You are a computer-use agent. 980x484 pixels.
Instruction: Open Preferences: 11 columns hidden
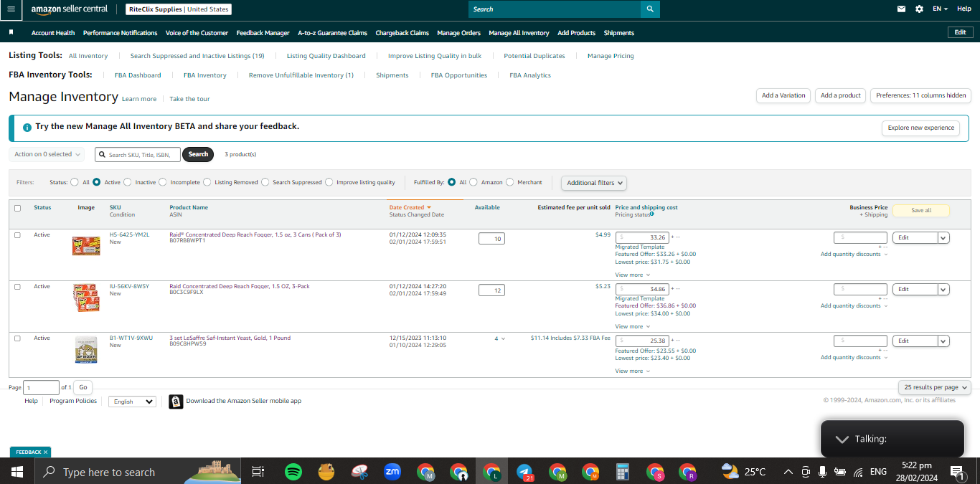coord(920,95)
